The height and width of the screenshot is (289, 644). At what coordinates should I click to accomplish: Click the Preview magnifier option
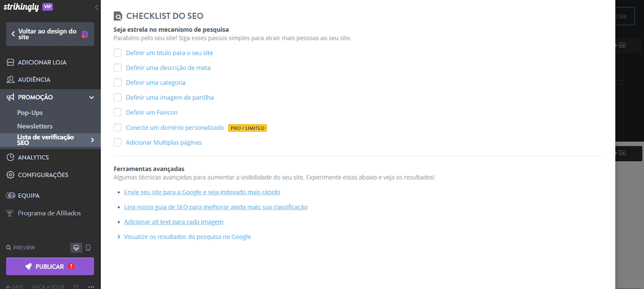click(20, 248)
